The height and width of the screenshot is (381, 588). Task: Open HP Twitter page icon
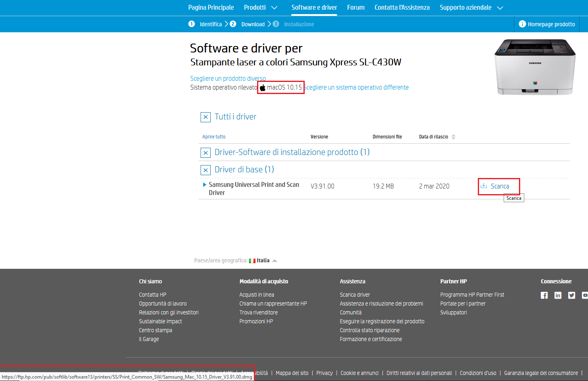click(x=572, y=295)
